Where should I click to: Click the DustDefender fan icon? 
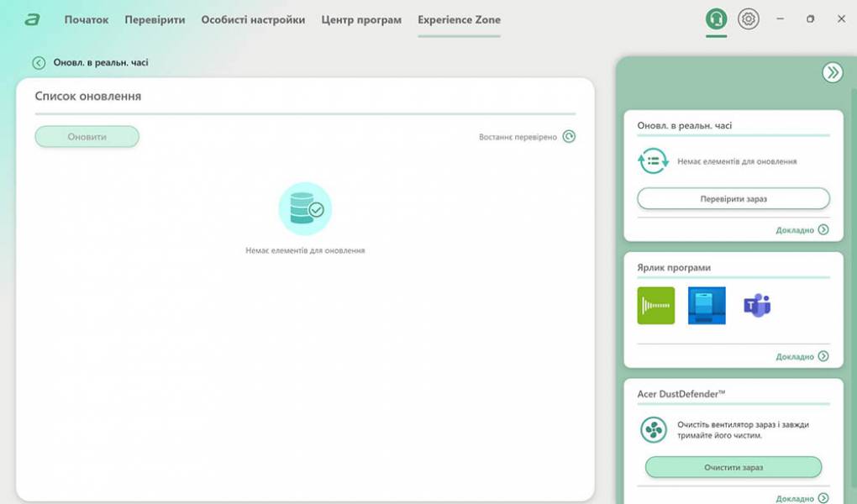coord(653,429)
